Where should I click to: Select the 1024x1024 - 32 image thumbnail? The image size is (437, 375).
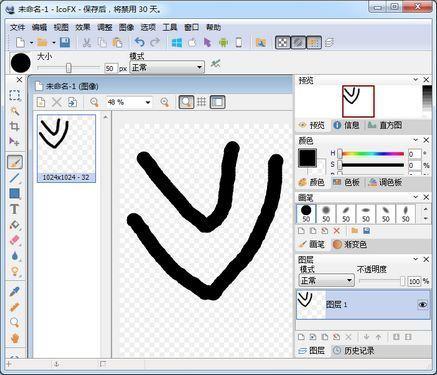pos(66,148)
